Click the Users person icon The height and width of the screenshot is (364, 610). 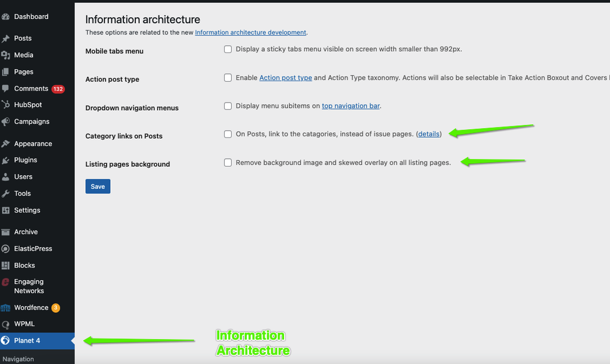click(x=5, y=177)
